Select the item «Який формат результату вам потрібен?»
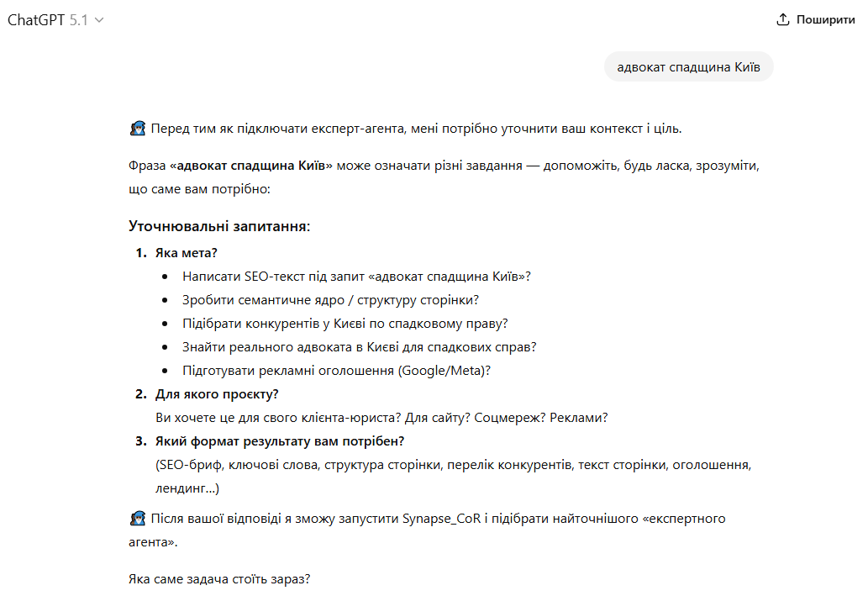Screen dimensions: 868x596 click(x=281, y=440)
